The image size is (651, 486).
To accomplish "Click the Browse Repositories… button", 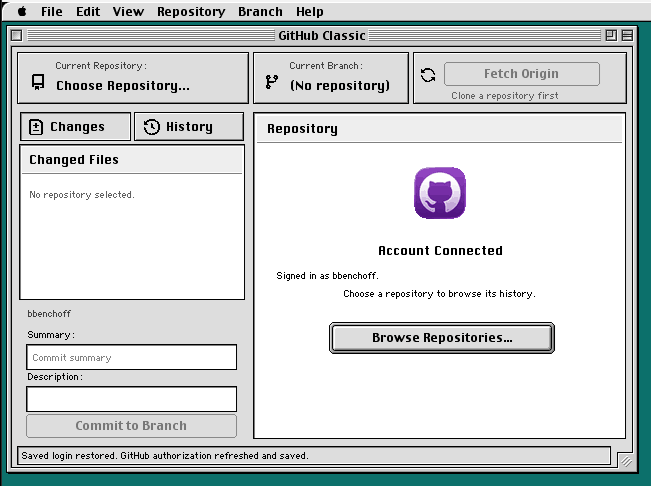I will point(442,338).
